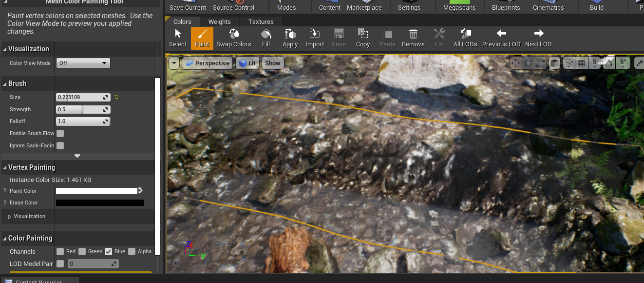Viewport: 644px width, 283px height.
Task: Toggle Ignore Back-Facing checkbox
Action: pos(60,145)
